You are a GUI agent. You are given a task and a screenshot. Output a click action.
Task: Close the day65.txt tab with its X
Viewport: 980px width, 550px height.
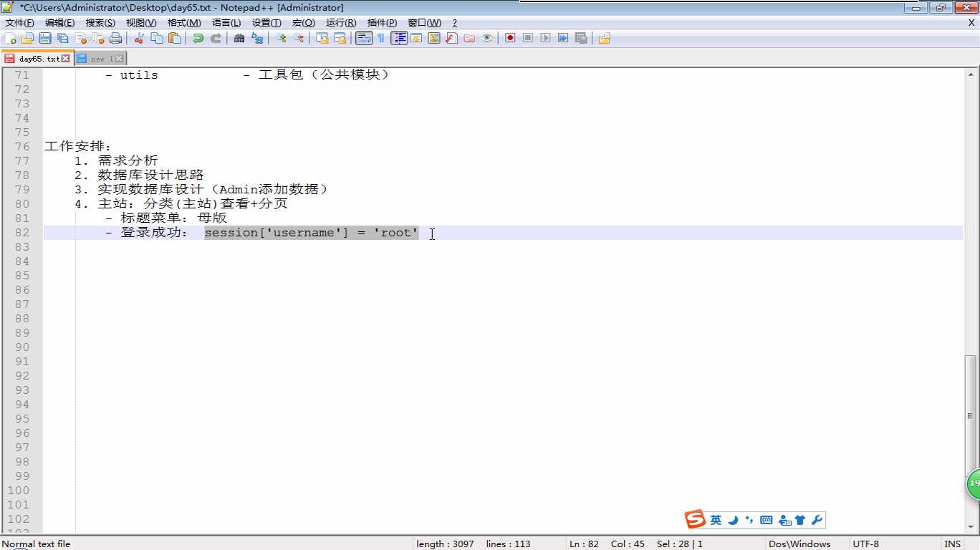coord(66,59)
